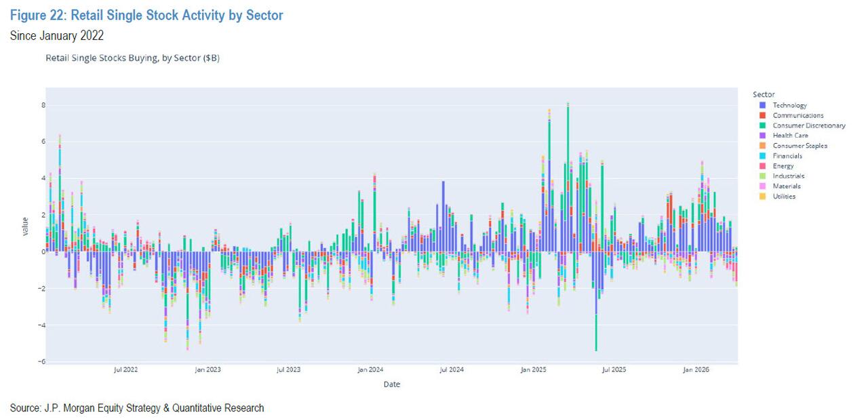Toggle the Energy legend label
The width and height of the screenshot is (868, 419).
[x=783, y=166]
